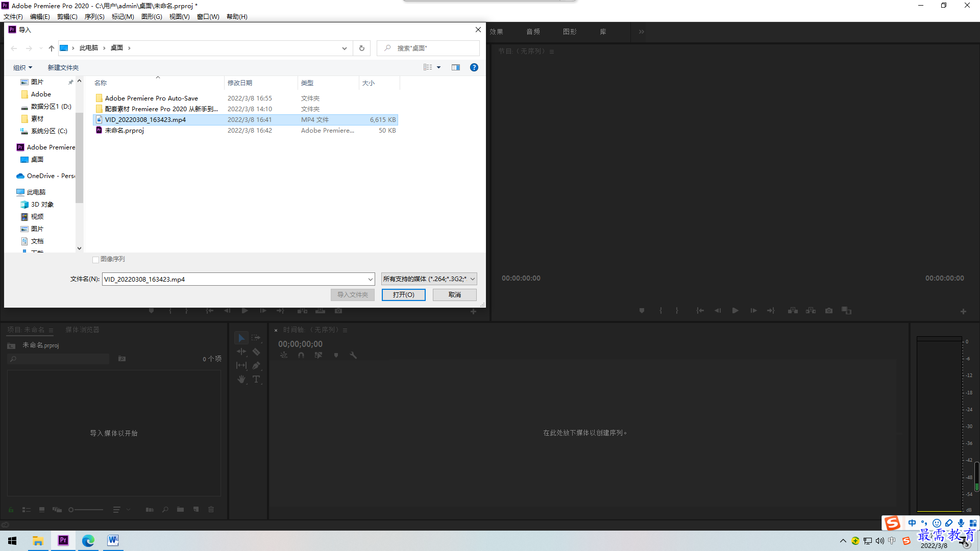Toggle the preview pane icon
Viewport: 980px width, 551px height.
tap(456, 67)
